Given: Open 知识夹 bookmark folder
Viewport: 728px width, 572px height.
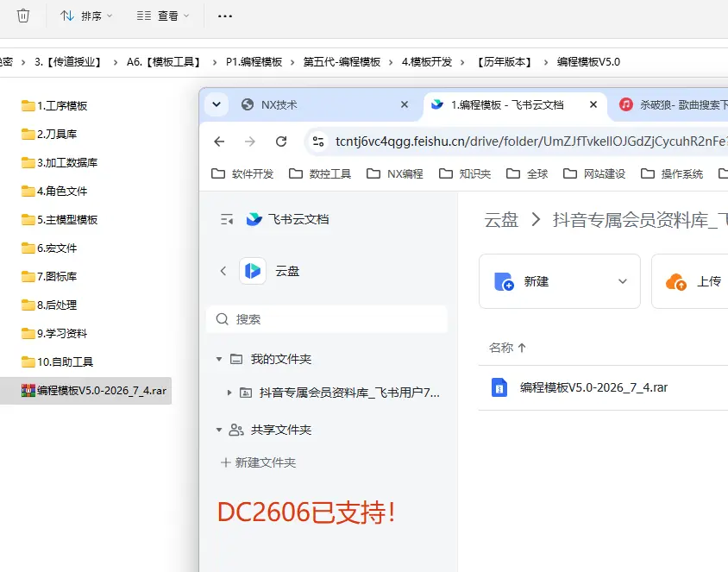Looking at the screenshot, I should pyautogui.click(x=465, y=173).
